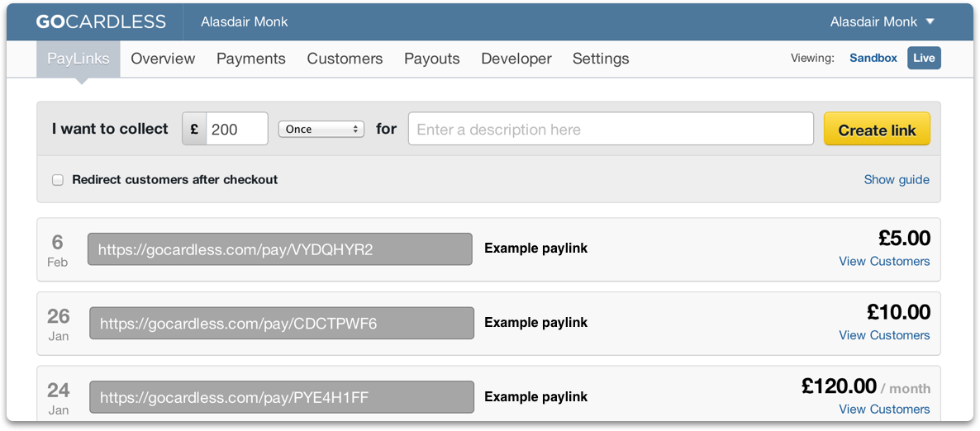Switch viewing mode to Live
Image resolution: width=980 pixels, height=431 pixels.
924,58
